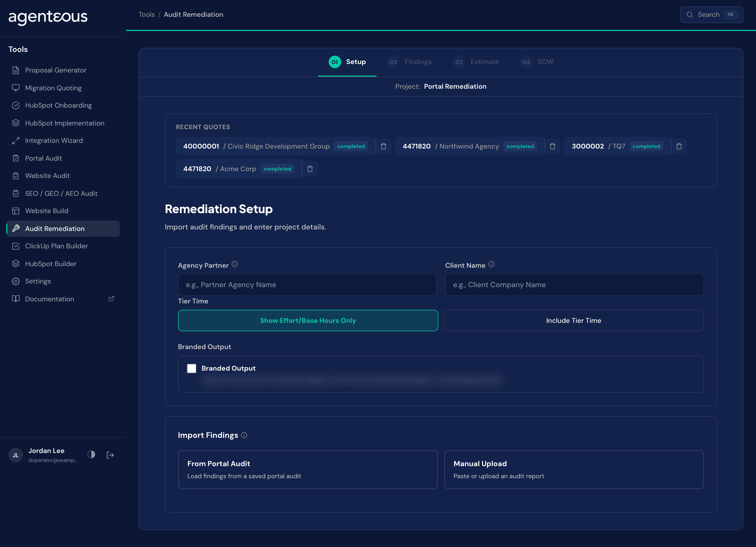The width and height of the screenshot is (756, 547).
Task: Click the logout icon beside Jordan Lee
Action: pos(110,455)
